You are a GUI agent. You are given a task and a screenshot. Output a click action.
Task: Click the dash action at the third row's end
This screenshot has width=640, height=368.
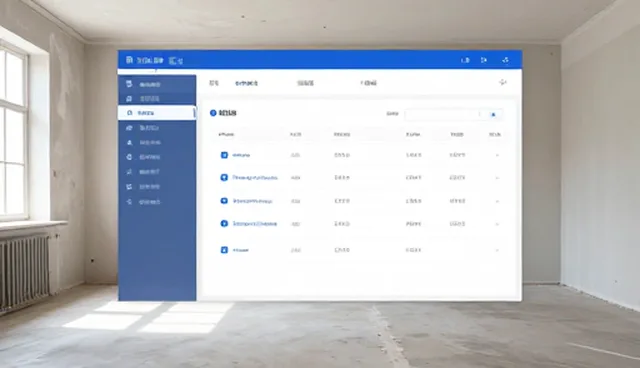coord(497,201)
